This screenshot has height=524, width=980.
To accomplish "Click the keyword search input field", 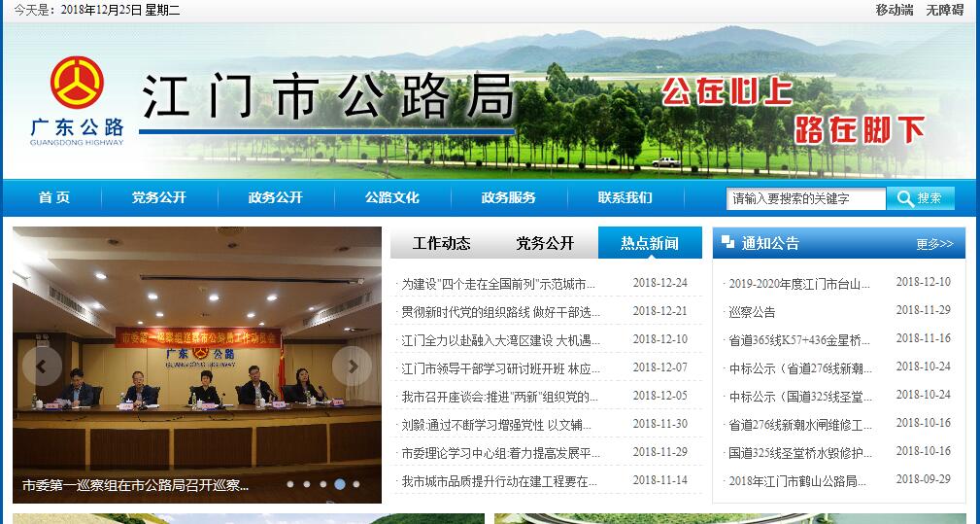I will tap(805, 198).
